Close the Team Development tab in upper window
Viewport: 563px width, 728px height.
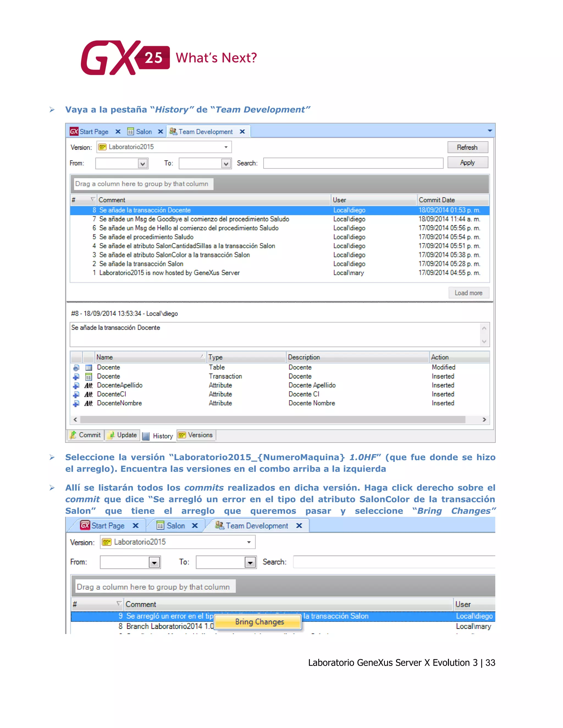(242, 132)
